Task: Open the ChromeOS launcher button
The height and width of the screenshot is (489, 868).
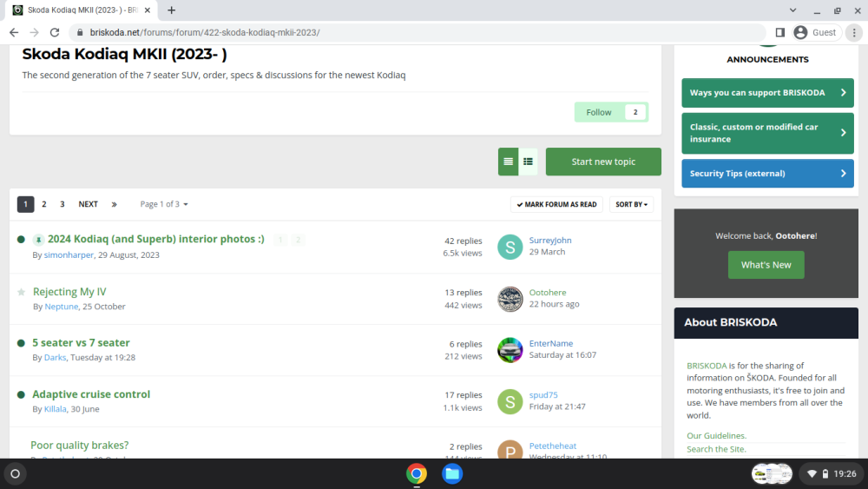Action: pyautogui.click(x=16, y=474)
